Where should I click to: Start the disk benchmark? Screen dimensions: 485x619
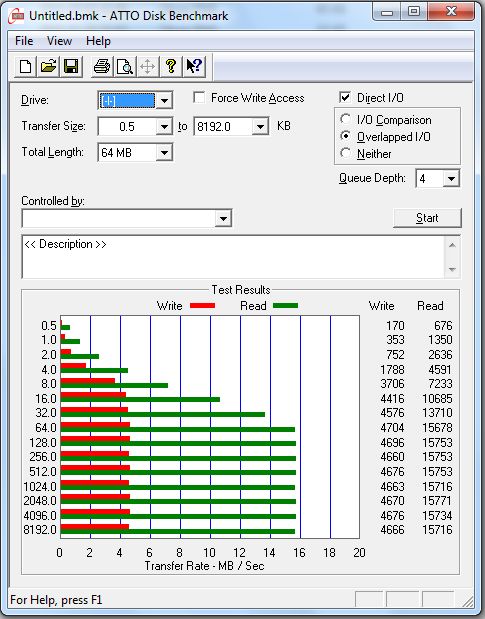427,218
